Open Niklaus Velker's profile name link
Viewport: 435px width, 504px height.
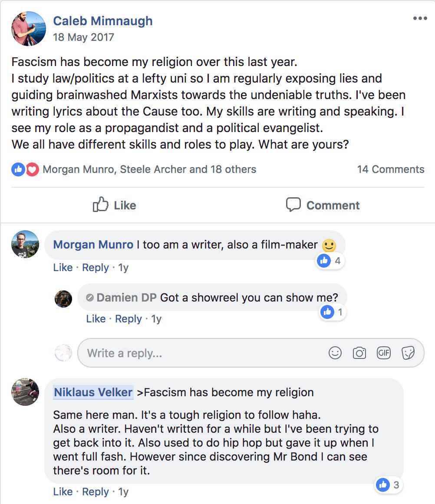tap(93, 392)
